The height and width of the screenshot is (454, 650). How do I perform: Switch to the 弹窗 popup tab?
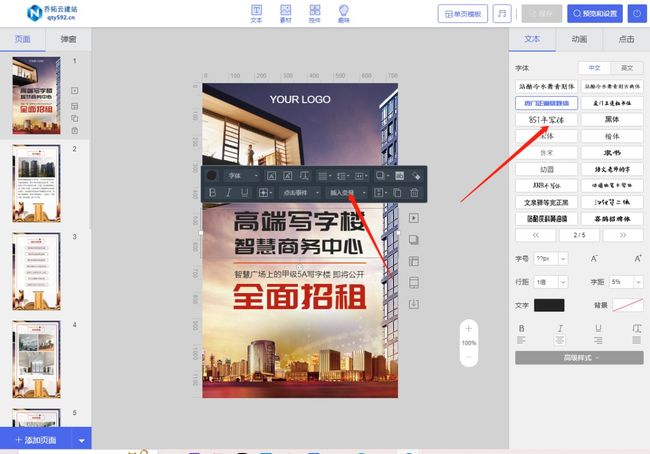tap(68, 39)
